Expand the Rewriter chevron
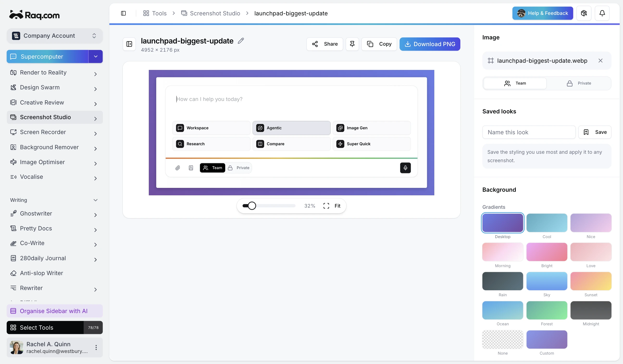This screenshot has height=364, width=623. (95, 289)
